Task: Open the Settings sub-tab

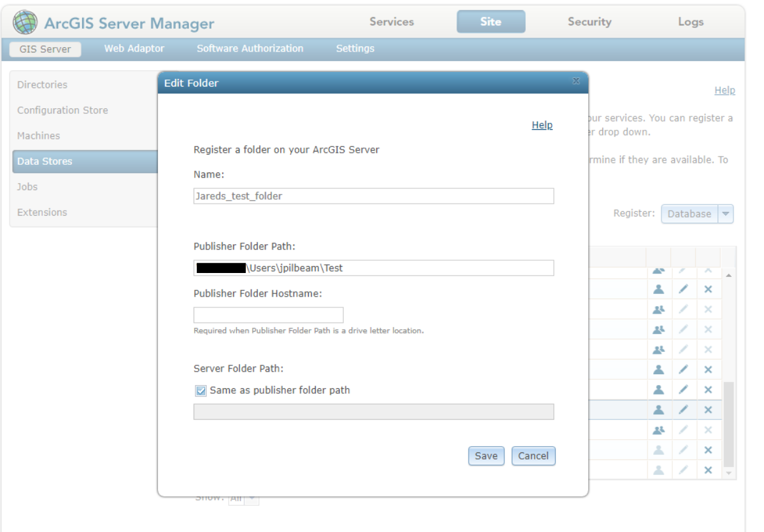Action: 355,48
